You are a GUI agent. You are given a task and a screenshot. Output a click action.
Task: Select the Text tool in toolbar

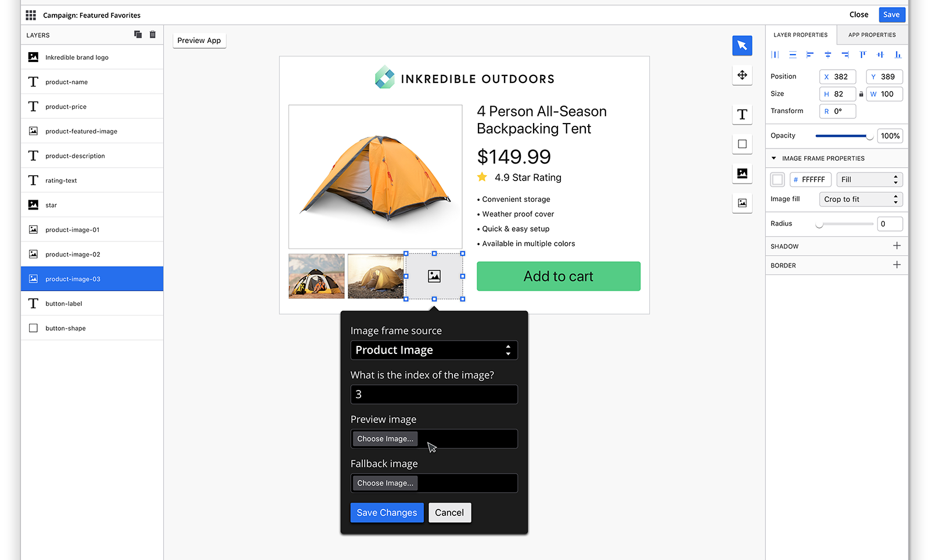tap(742, 114)
